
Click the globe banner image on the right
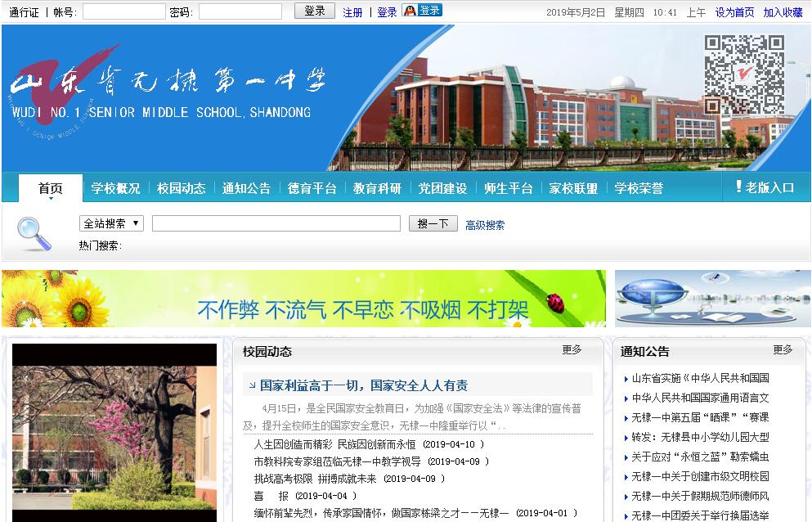click(x=712, y=299)
